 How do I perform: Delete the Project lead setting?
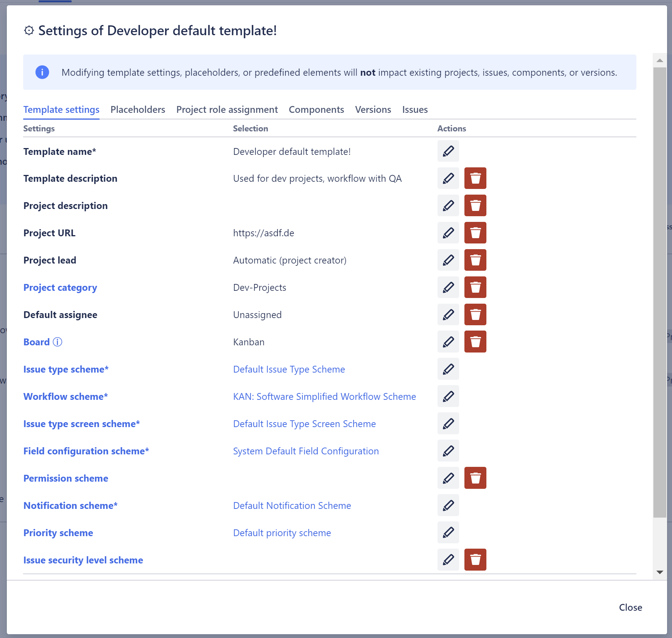475,260
